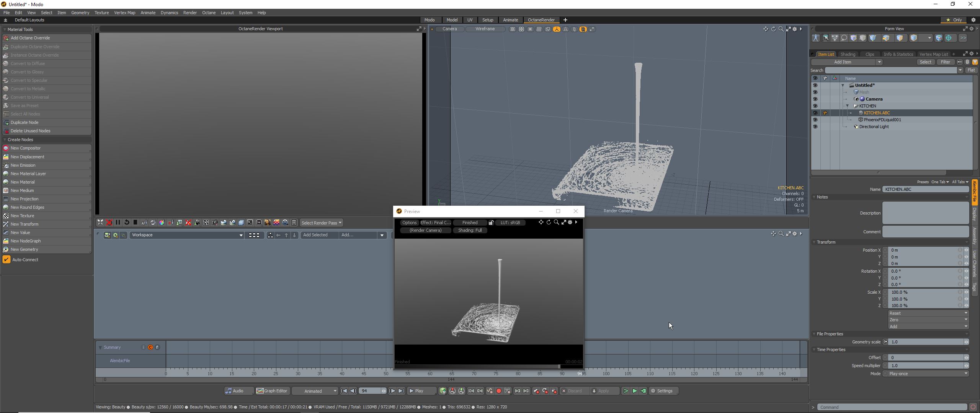Screen dimensions: 980x413
Task: Pause the Octane render
Action: pyautogui.click(x=118, y=223)
